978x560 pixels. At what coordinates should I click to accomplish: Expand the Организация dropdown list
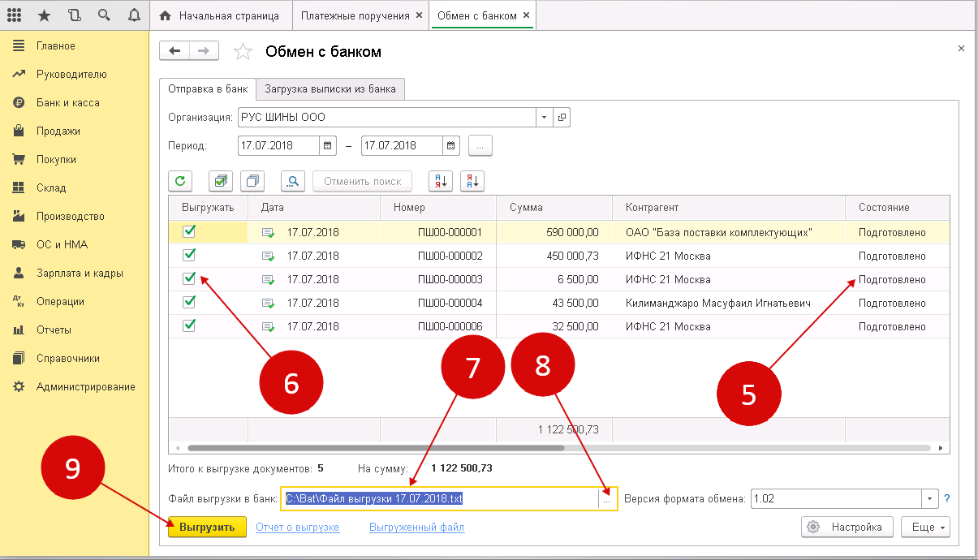pos(544,117)
